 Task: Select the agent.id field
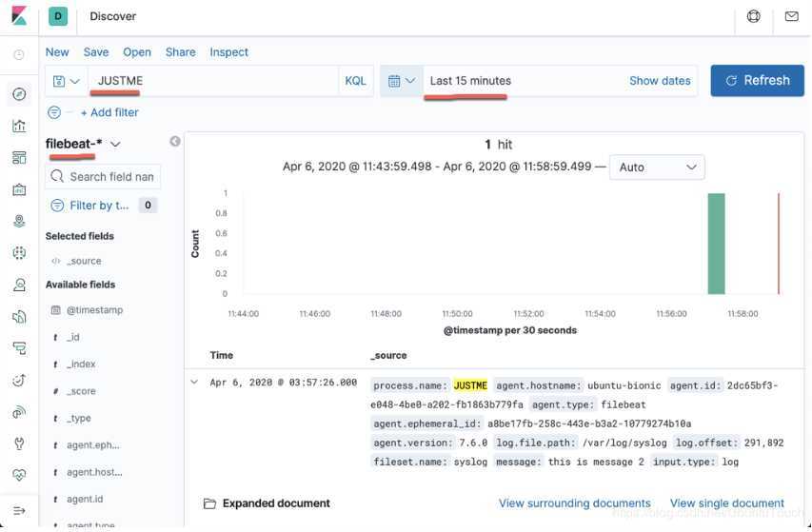coord(85,499)
